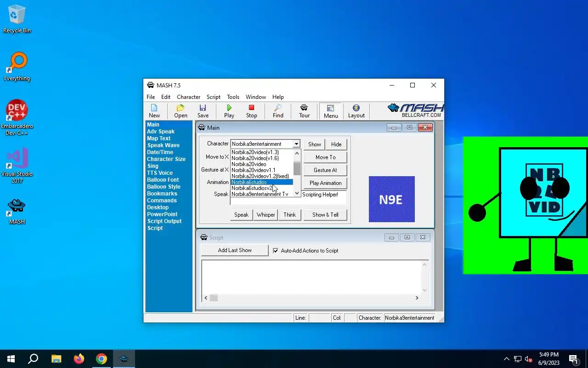588x368 pixels.
Task: Click Gesture At button
Action: [x=325, y=170]
